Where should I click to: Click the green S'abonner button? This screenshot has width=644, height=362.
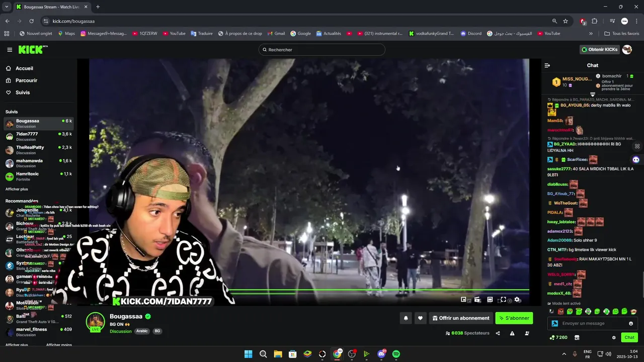pyautogui.click(x=514, y=318)
